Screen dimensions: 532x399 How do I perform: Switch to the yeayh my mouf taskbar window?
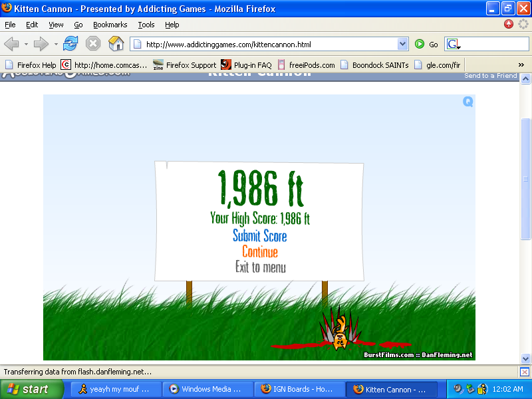click(x=116, y=389)
